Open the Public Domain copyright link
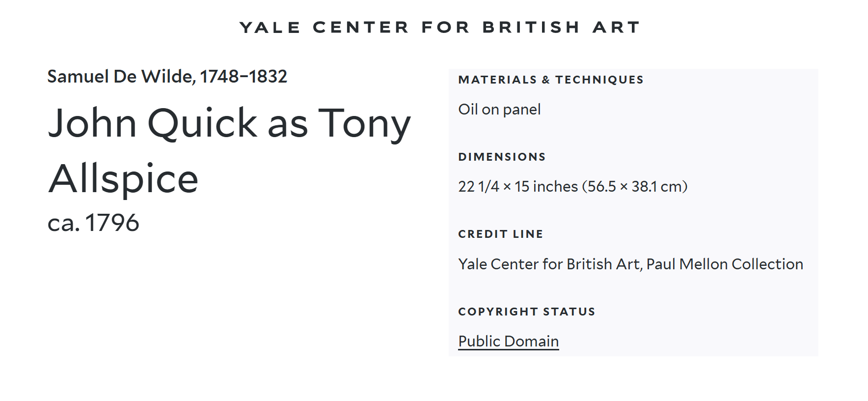 pyautogui.click(x=508, y=341)
